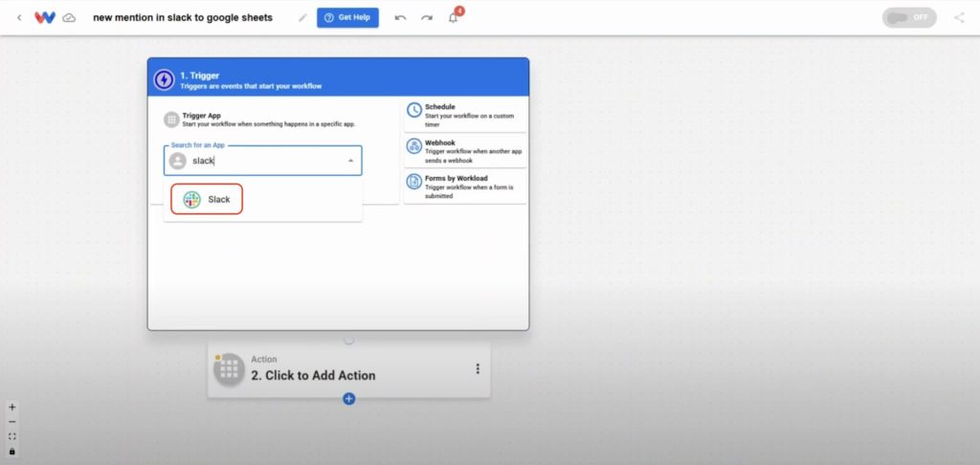Click the Schedule clock icon
The image size is (980, 465).
(414, 110)
